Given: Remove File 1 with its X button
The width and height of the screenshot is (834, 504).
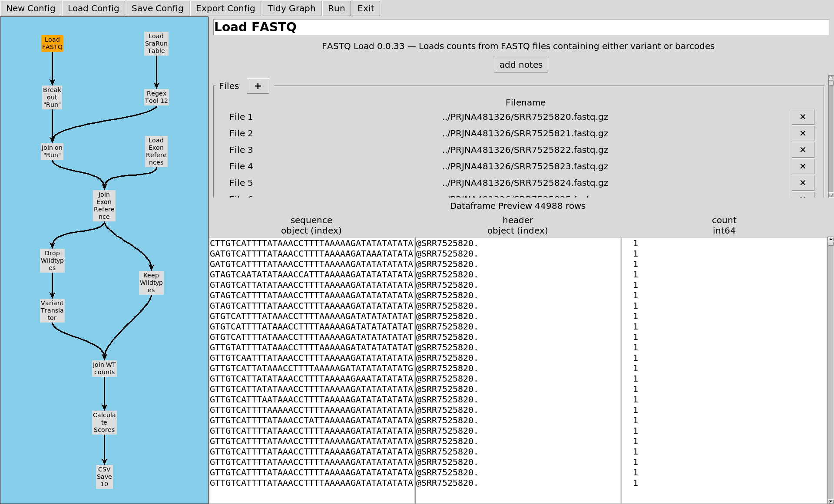Looking at the screenshot, I should click(802, 117).
